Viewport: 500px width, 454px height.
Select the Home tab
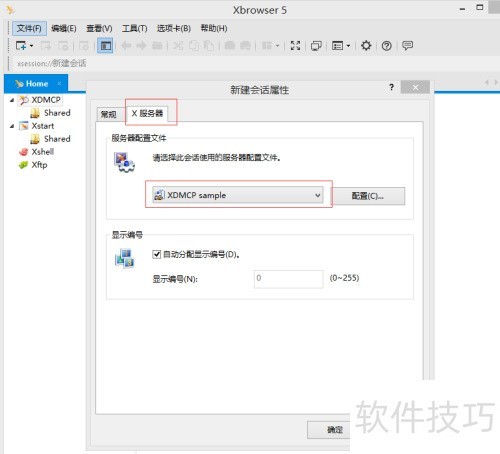pyautogui.click(x=36, y=84)
